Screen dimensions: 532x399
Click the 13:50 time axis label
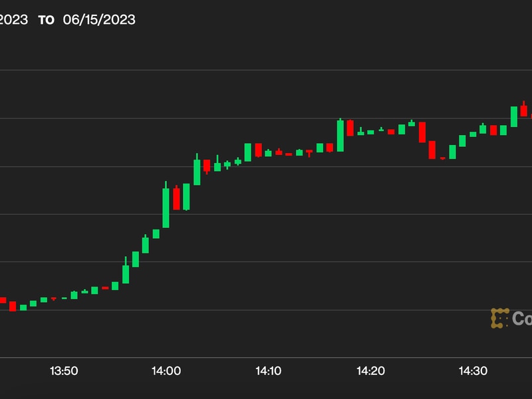click(x=64, y=371)
